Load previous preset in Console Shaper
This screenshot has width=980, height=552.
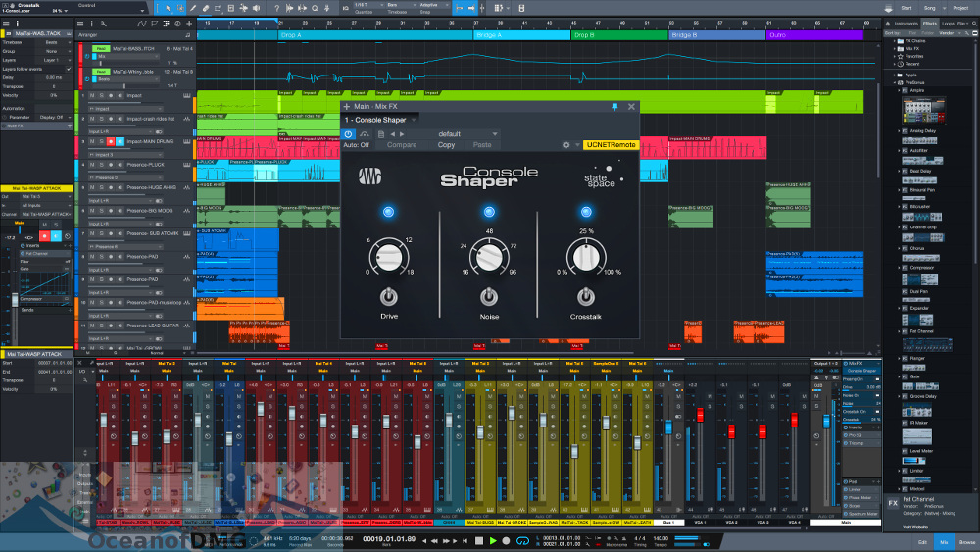[x=393, y=133]
